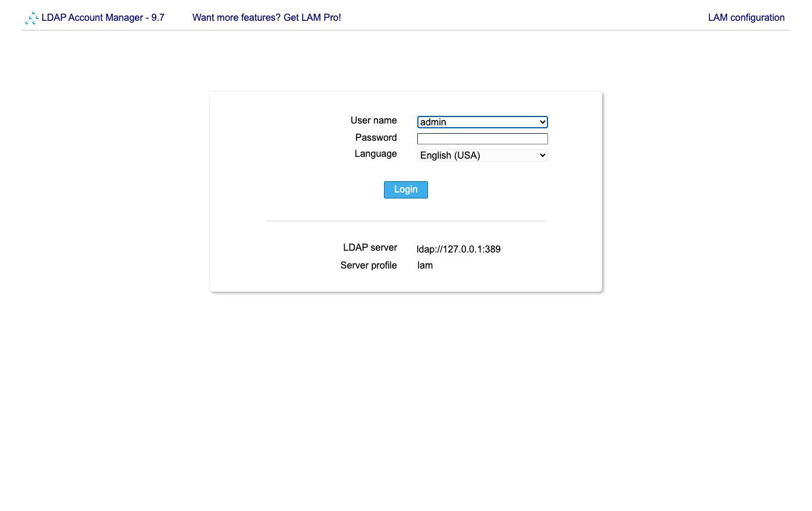Open the Get LAM Pro link
The image size is (812, 511).
[267, 18]
